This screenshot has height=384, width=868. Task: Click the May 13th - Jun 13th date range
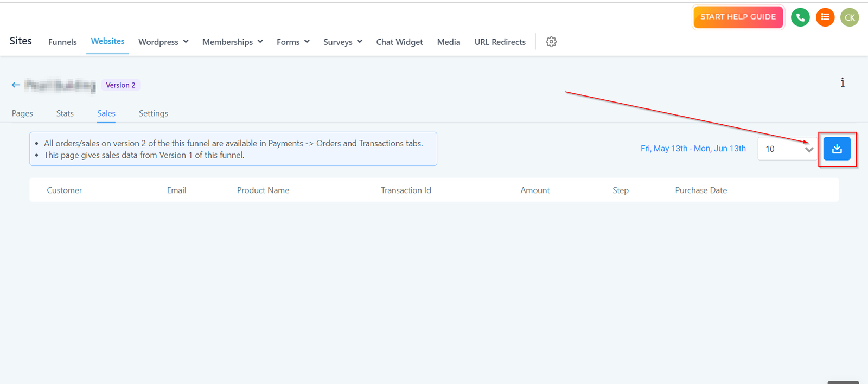[x=693, y=149]
